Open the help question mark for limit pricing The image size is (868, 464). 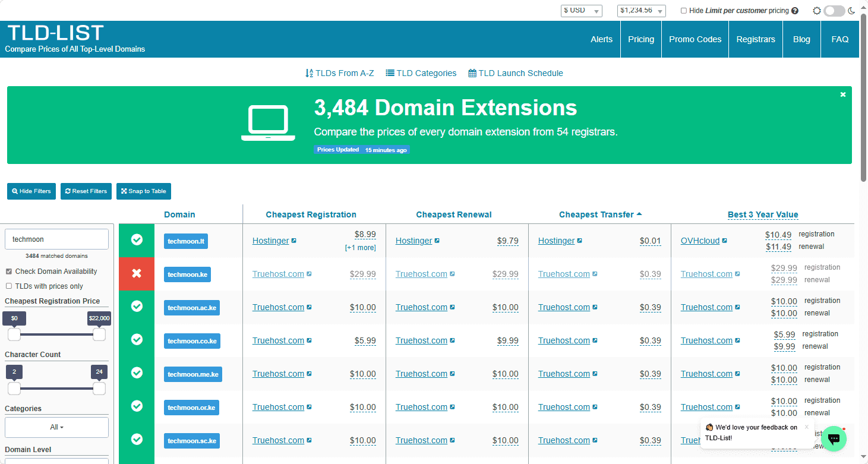(795, 11)
